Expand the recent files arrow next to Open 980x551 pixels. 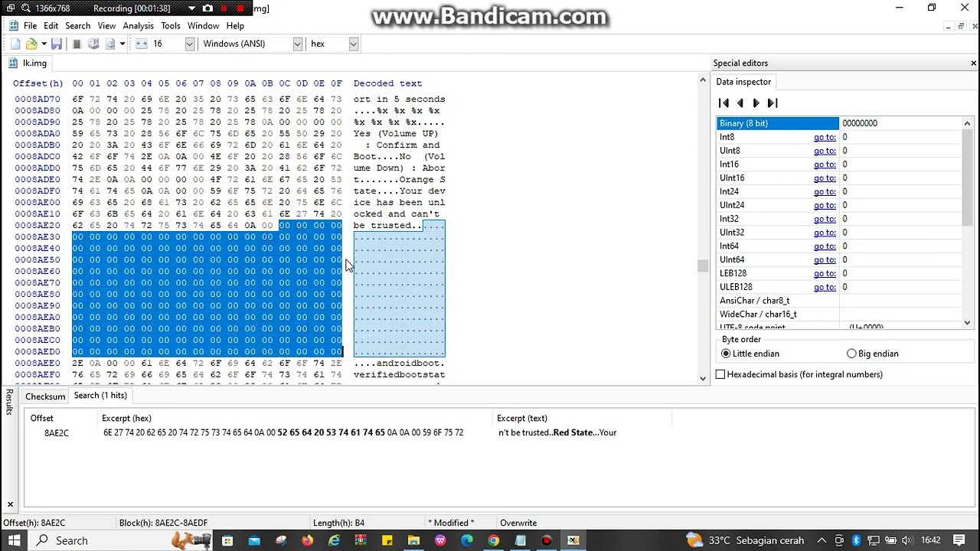(x=43, y=44)
